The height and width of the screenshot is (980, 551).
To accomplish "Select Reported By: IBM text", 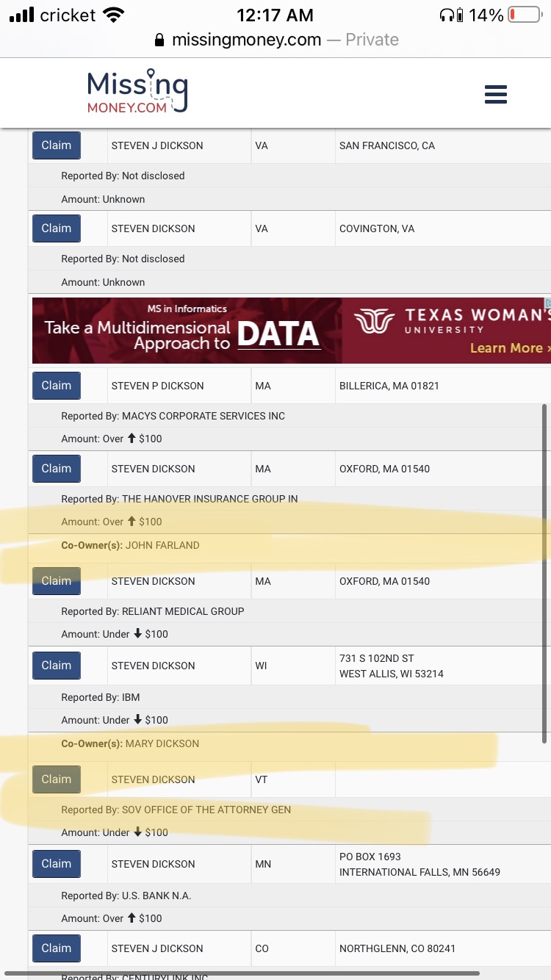I will coord(101,697).
